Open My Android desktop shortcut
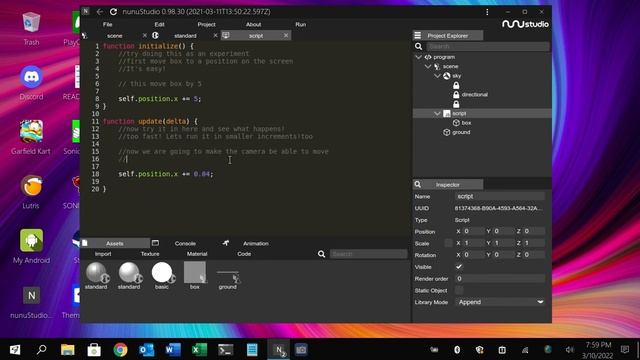This screenshot has height=360, width=640. [x=31, y=246]
